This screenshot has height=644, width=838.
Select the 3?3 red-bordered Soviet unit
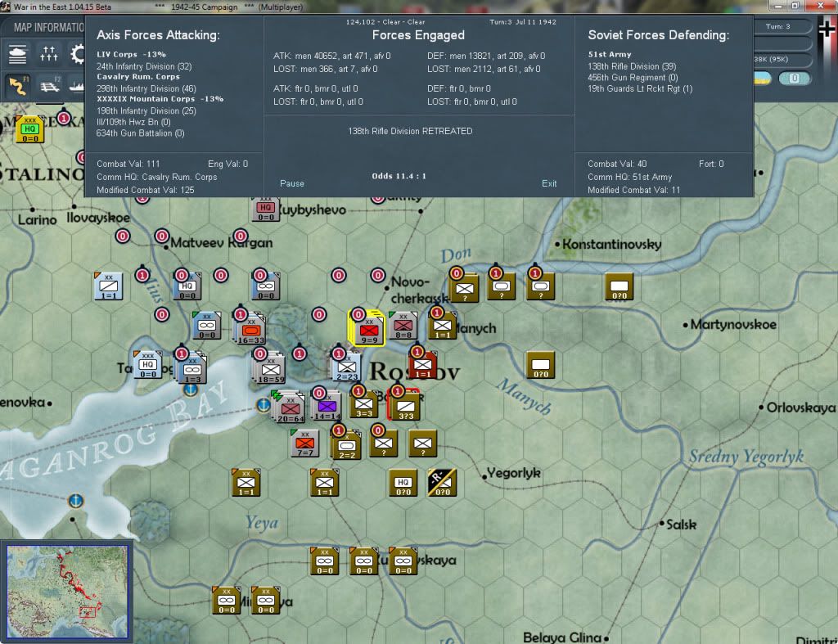(405, 406)
